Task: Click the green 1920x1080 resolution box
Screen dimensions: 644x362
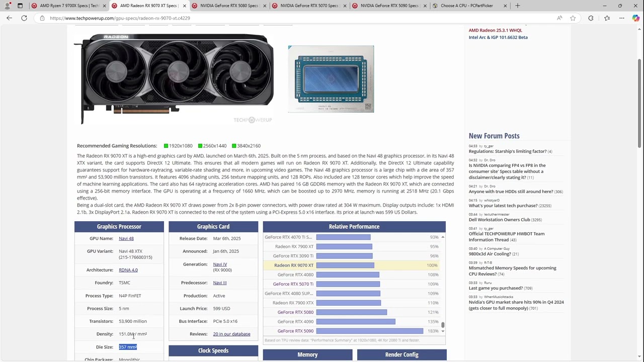Action: 166,146
